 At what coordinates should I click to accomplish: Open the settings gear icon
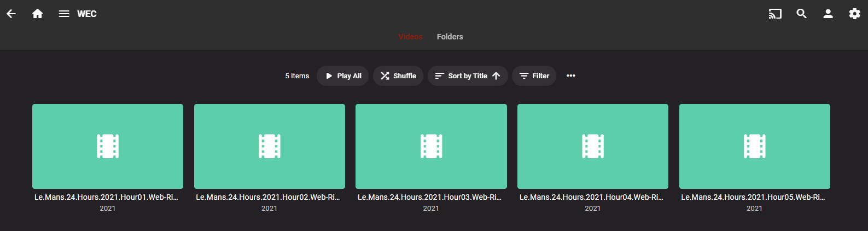tap(854, 14)
